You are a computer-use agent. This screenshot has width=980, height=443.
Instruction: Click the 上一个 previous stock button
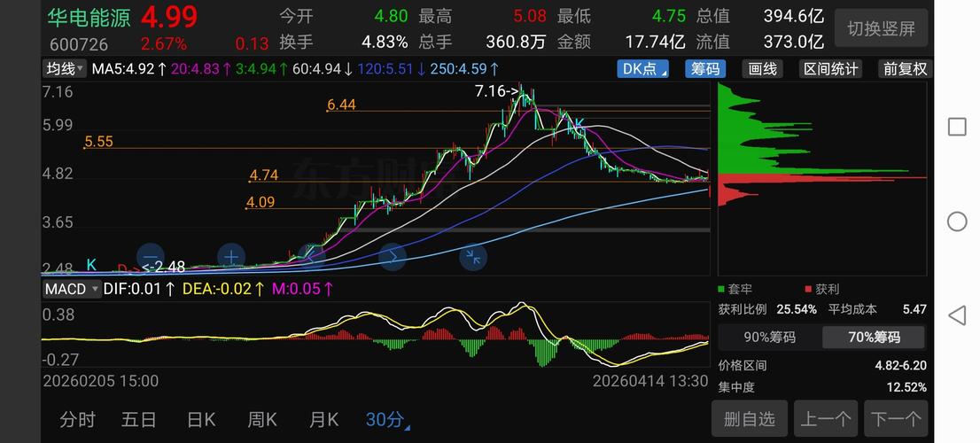826,418
